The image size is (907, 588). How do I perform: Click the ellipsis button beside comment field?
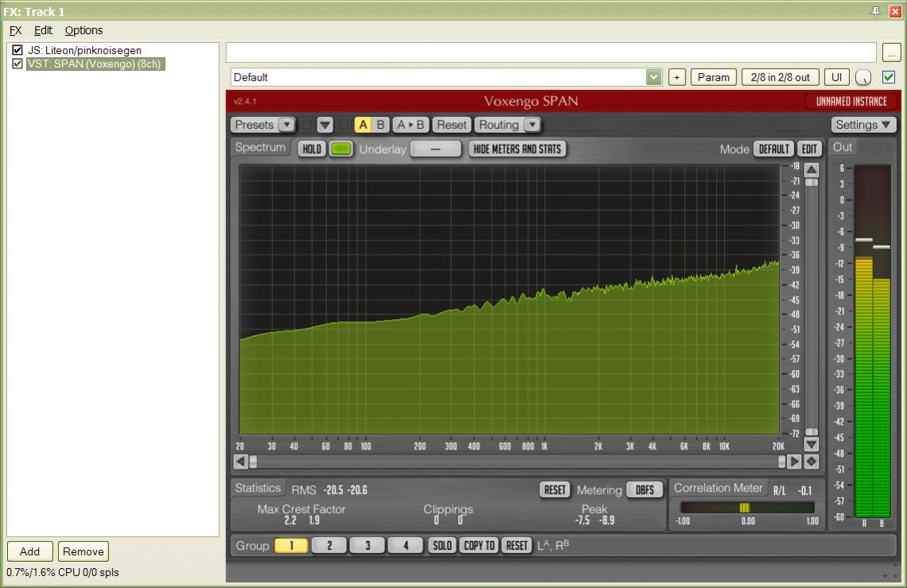891,53
